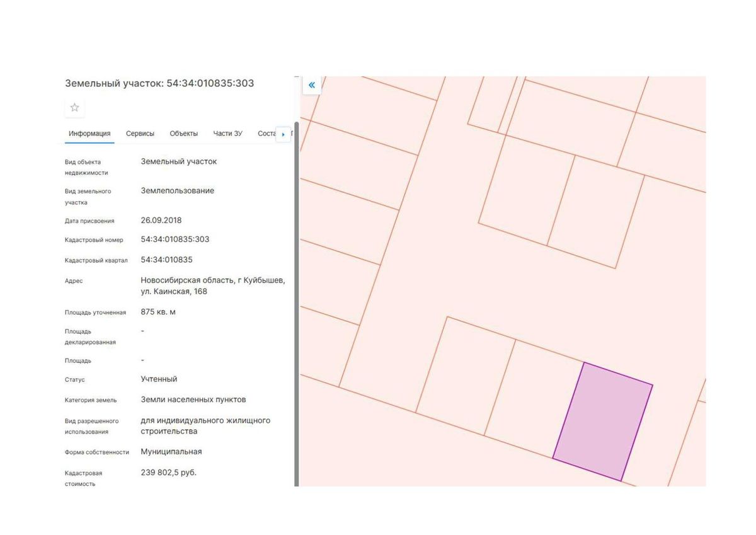Image resolution: width=756 pixels, height=535 pixels.
Task: Switch to the Сервисы tab
Action: point(140,134)
